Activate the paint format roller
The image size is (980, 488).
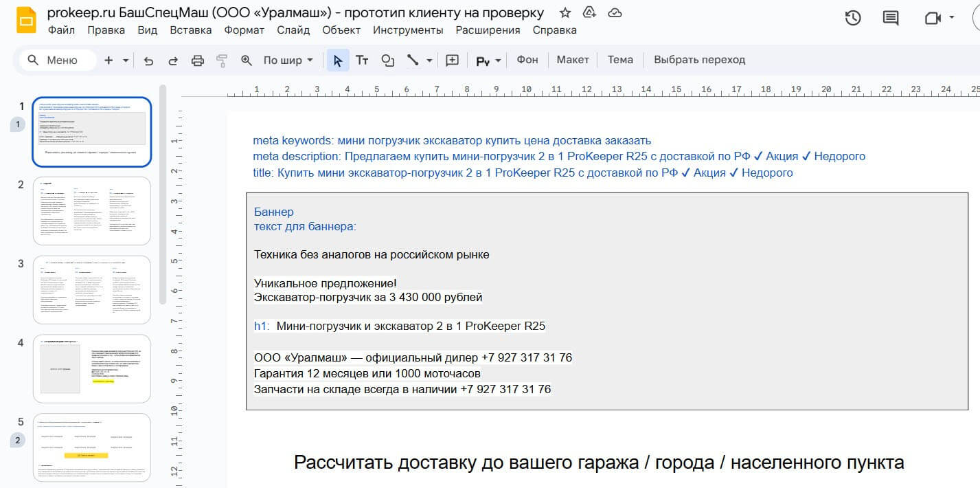[222, 60]
